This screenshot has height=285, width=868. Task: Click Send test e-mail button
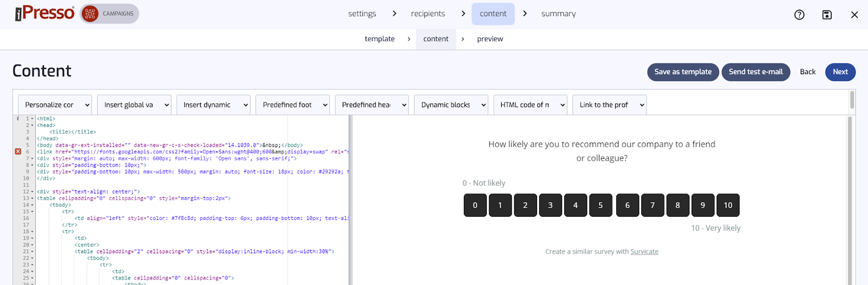point(756,72)
